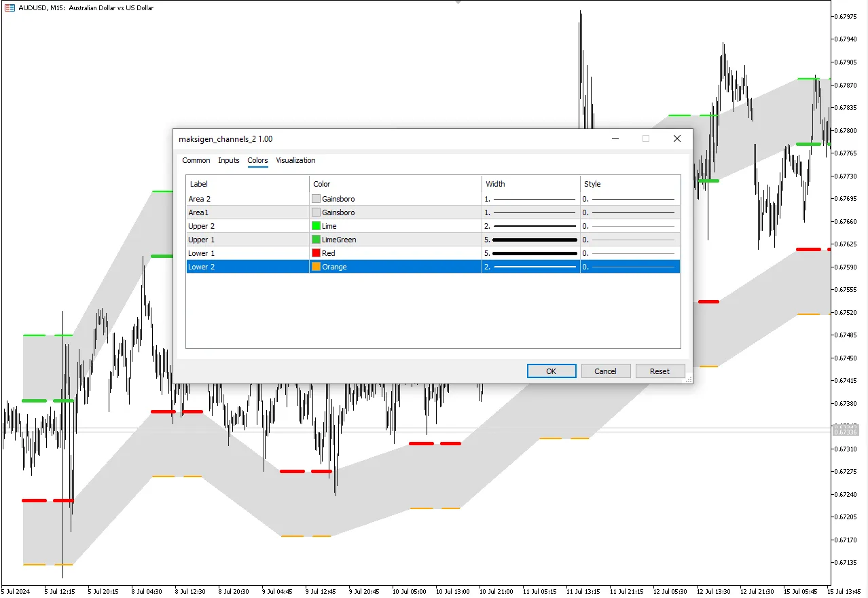This screenshot has height=598, width=868.
Task: Click the Style column header
Action: [x=630, y=184]
